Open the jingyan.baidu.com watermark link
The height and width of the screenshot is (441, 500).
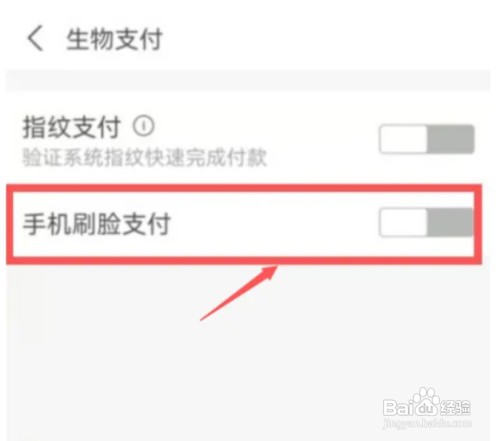[x=428, y=424]
